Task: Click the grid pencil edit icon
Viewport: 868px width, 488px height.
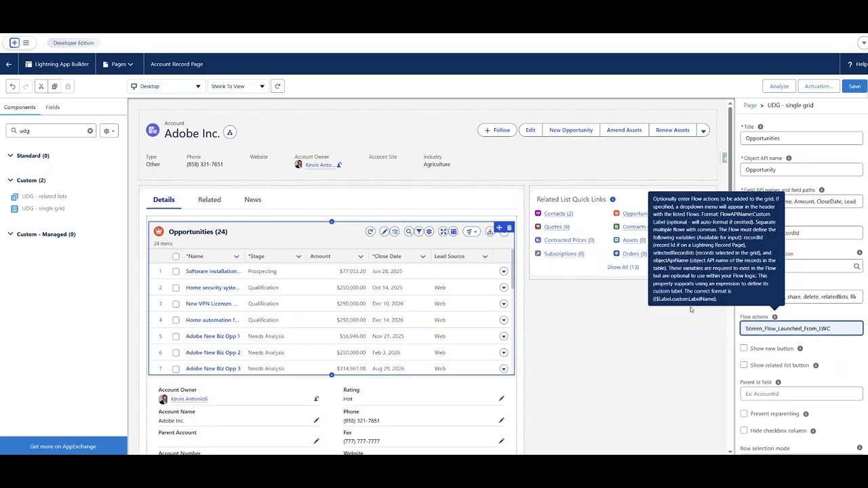Action: (x=384, y=232)
